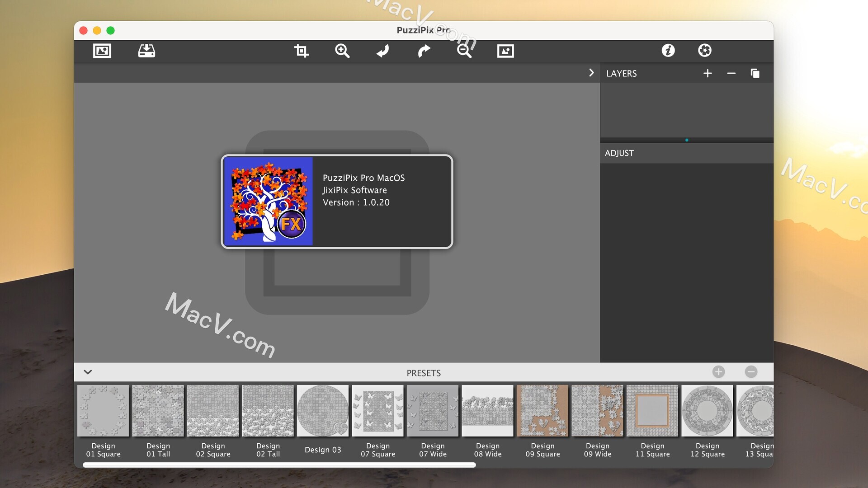Remove layer with the minus icon
The width and height of the screenshot is (868, 488).
click(731, 73)
